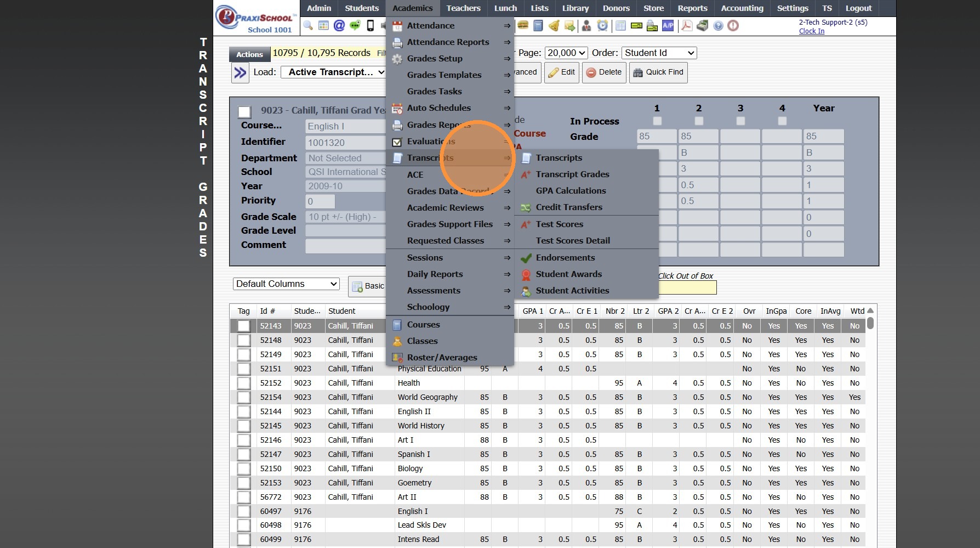Click the Logout menu link
Image resolution: width=980 pixels, height=548 pixels.
858,8
